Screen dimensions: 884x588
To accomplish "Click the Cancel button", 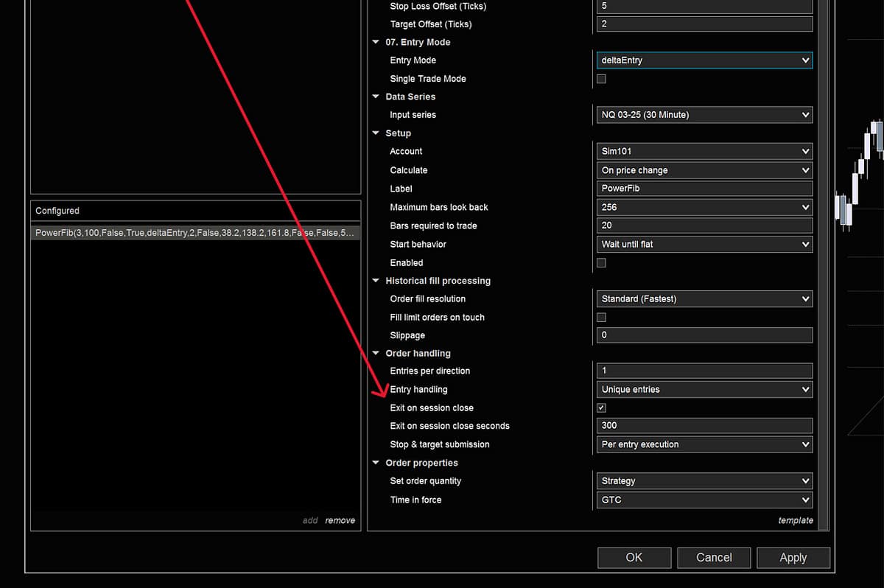I will [714, 558].
